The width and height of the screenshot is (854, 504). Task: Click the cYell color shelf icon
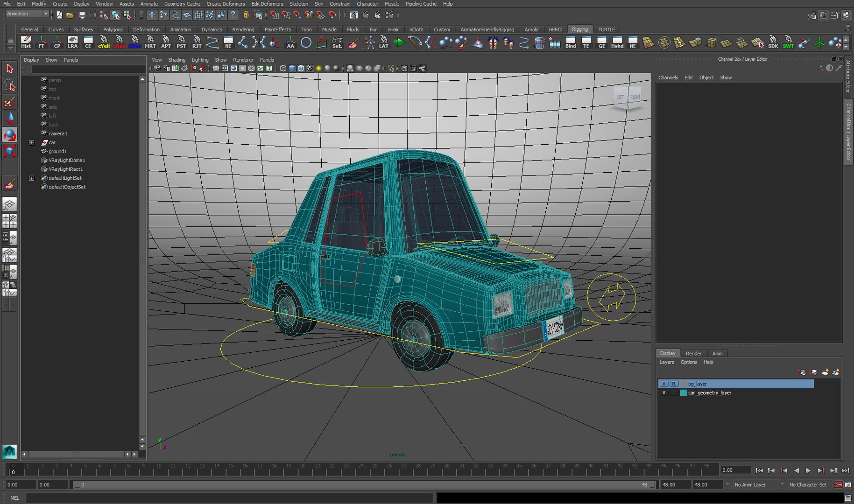click(104, 42)
